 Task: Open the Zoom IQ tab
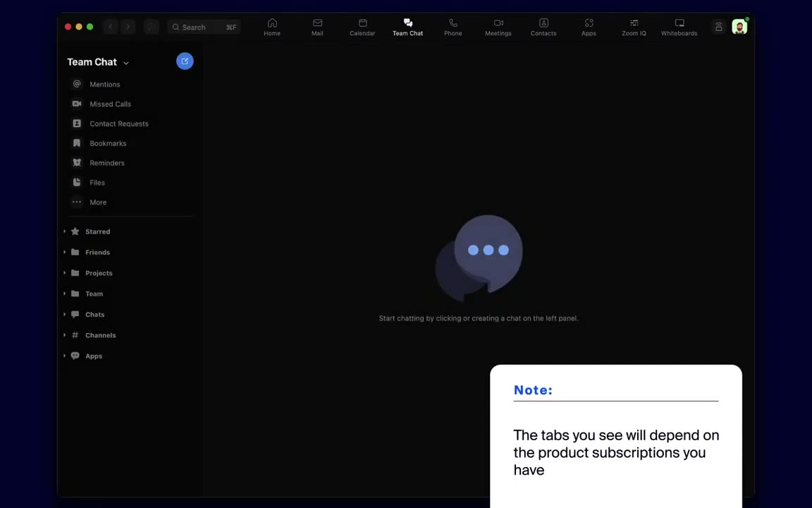[x=634, y=27]
